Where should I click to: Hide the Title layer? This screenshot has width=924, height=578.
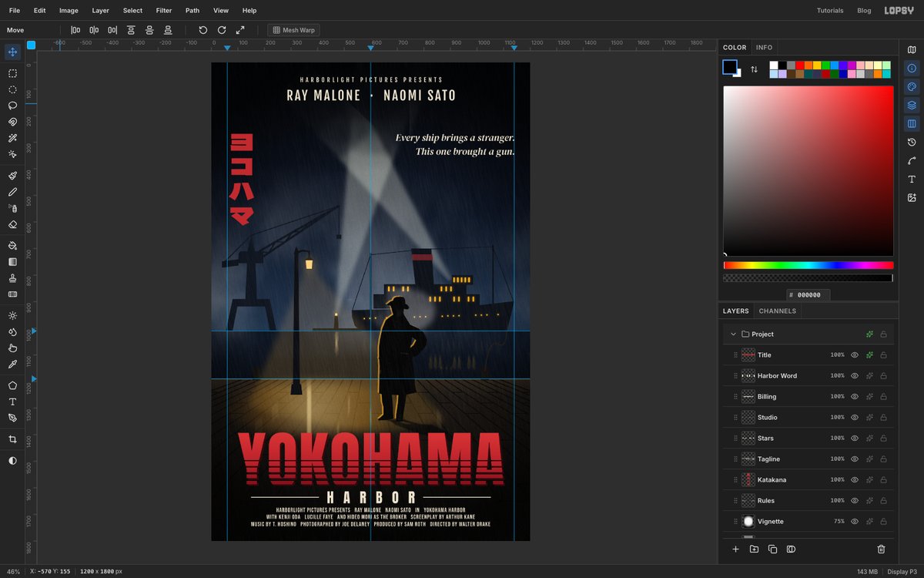pos(854,355)
